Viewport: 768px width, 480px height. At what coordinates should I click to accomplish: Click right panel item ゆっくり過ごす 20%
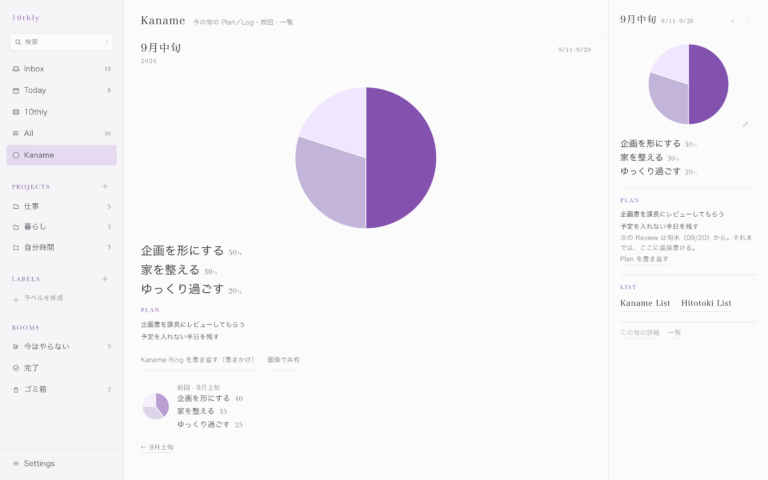pos(659,171)
